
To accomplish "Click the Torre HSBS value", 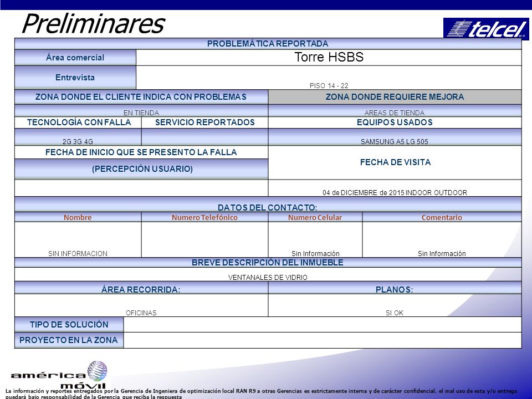I will (x=329, y=57).
